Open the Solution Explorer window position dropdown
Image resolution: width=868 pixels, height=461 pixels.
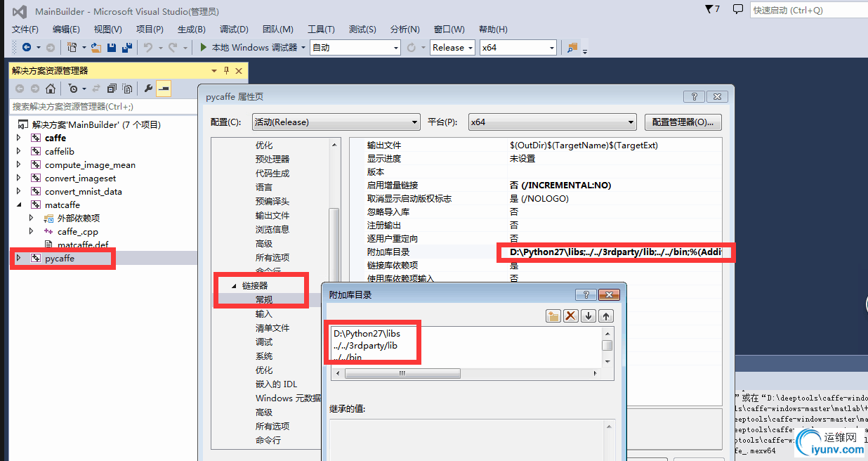pyautogui.click(x=214, y=70)
